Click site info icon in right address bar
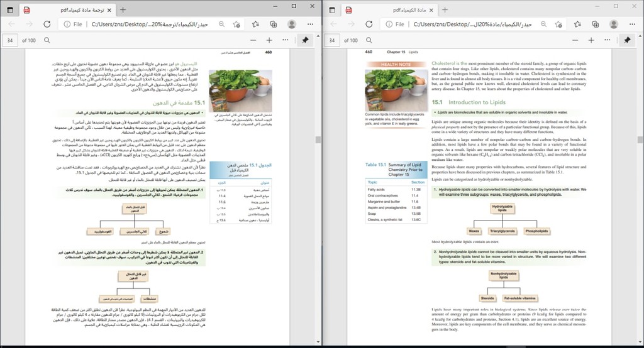The image size is (644, 348). pyautogui.click(x=389, y=24)
